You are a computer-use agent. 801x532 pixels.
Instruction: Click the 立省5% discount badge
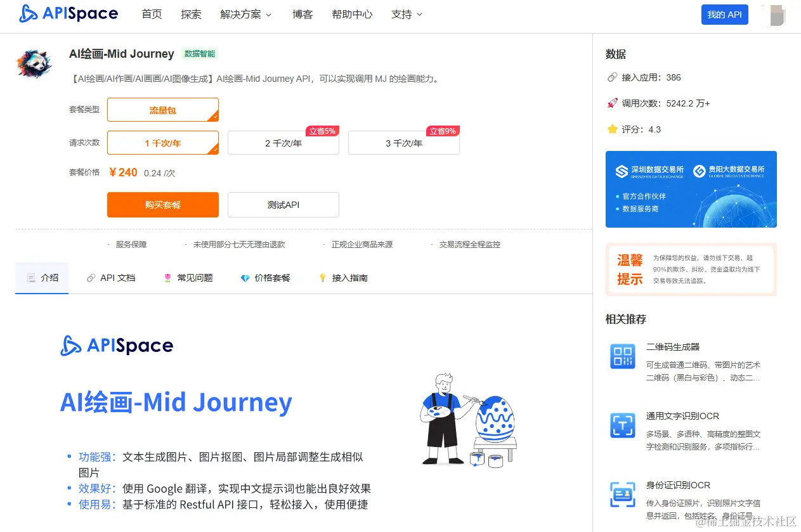(x=322, y=131)
